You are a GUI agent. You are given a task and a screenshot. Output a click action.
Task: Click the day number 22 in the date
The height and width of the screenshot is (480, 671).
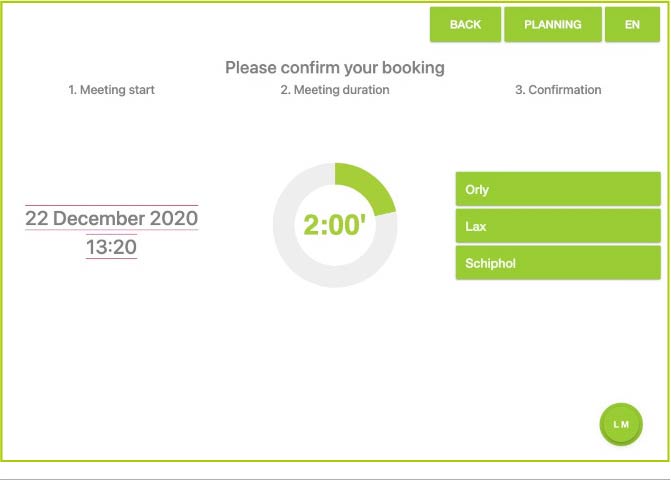click(37, 218)
